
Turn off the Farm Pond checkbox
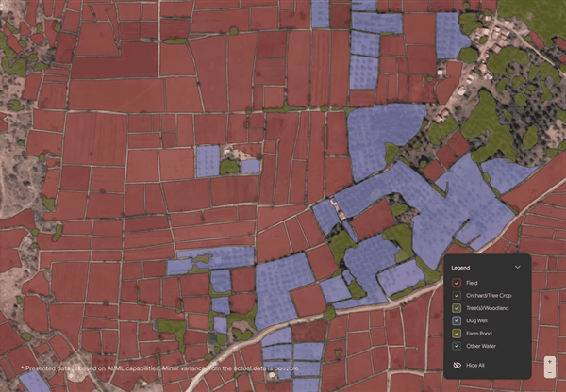pos(458,334)
